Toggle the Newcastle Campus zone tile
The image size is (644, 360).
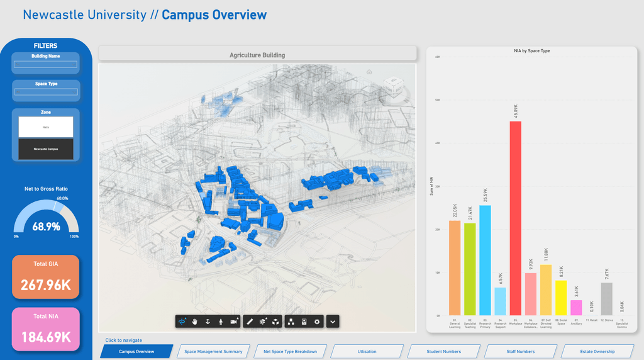(x=45, y=149)
